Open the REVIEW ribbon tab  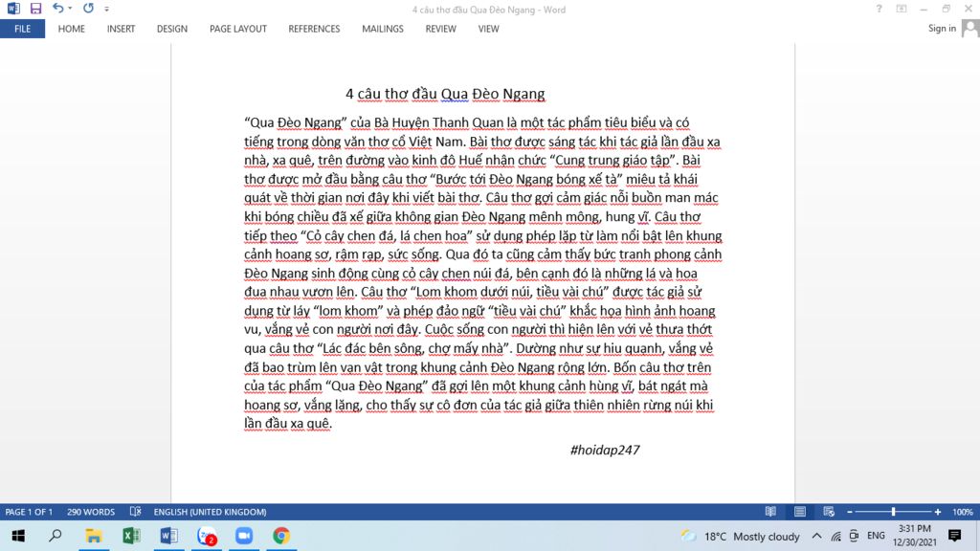tap(440, 29)
